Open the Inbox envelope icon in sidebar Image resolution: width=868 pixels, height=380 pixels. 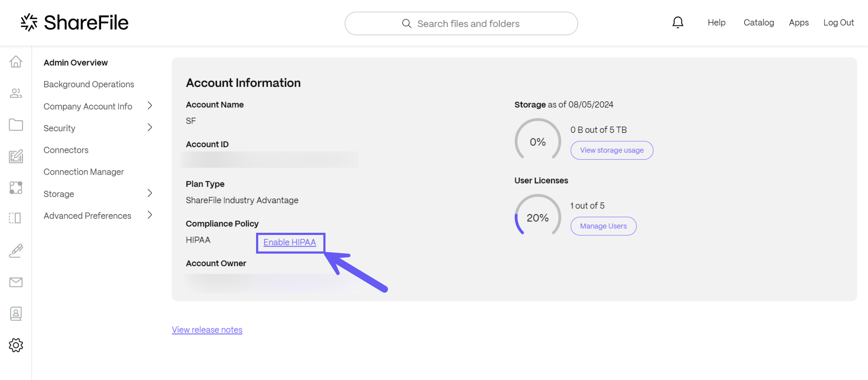point(16,282)
